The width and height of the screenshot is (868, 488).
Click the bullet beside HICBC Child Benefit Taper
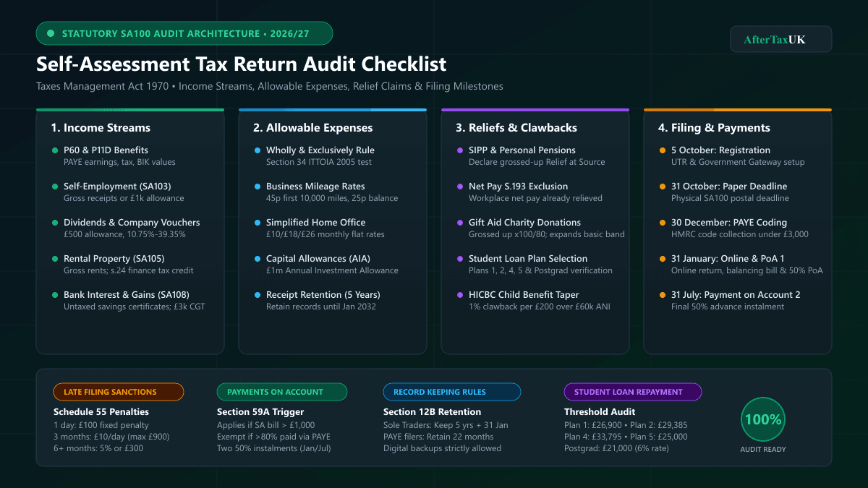460,295
